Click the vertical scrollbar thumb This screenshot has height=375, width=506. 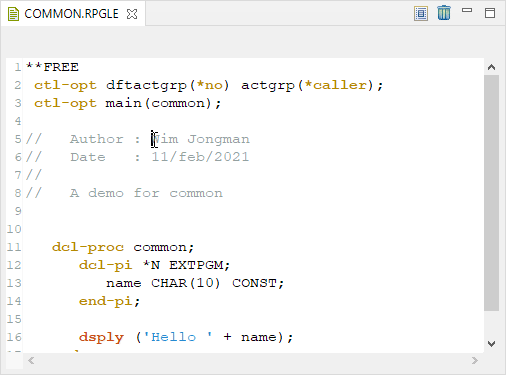click(491, 193)
